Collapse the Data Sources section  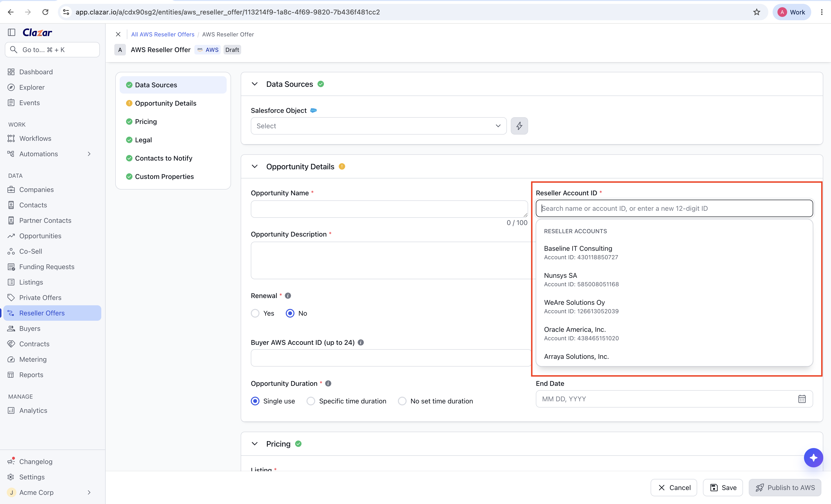[255, 84]
